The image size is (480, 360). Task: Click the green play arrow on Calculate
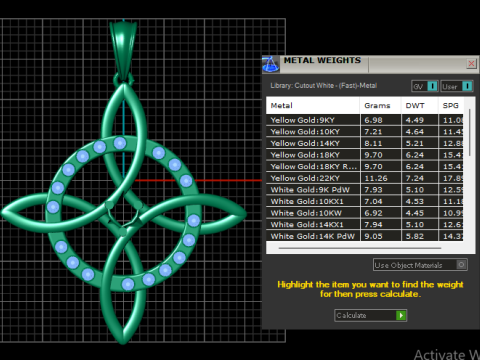(401, 315)
